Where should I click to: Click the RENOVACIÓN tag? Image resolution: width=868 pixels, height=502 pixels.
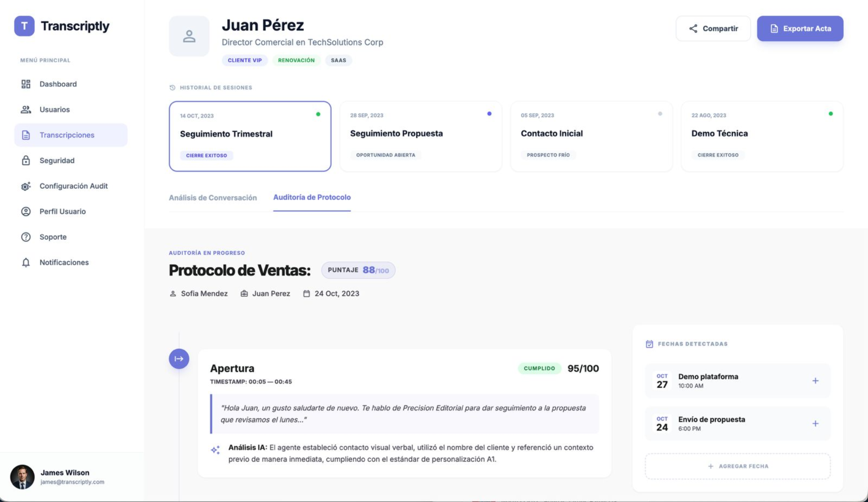point(296,60)
